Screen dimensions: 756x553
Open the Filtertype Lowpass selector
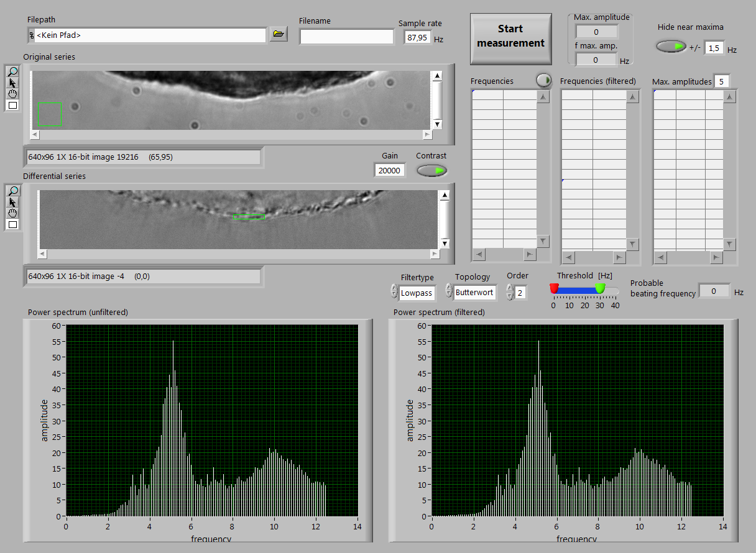[417, 293]
